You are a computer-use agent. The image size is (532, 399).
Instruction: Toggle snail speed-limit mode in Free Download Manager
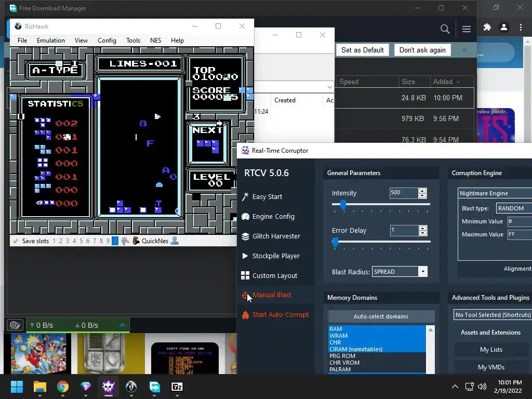click(x=15, y=325)
